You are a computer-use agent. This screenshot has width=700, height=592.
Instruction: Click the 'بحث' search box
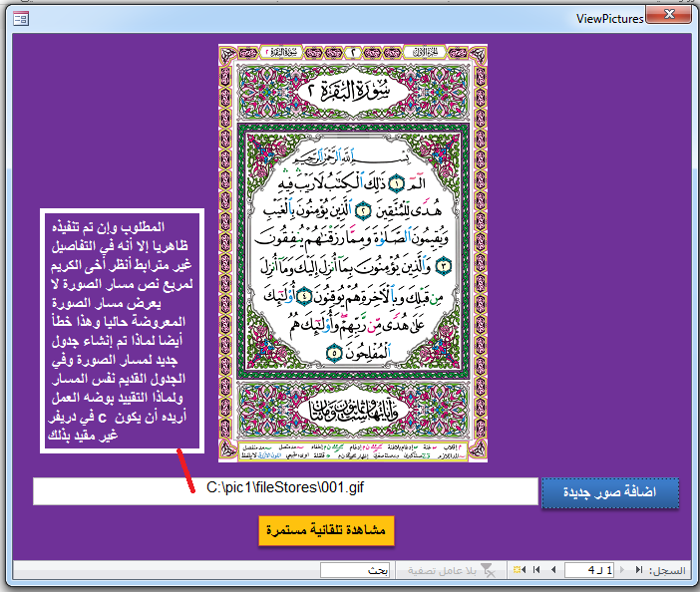[x=355, y=570]
